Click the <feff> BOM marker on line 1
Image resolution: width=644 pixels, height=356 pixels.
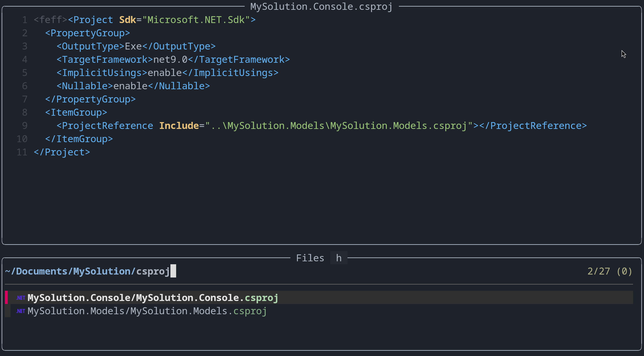coord(51,20)
